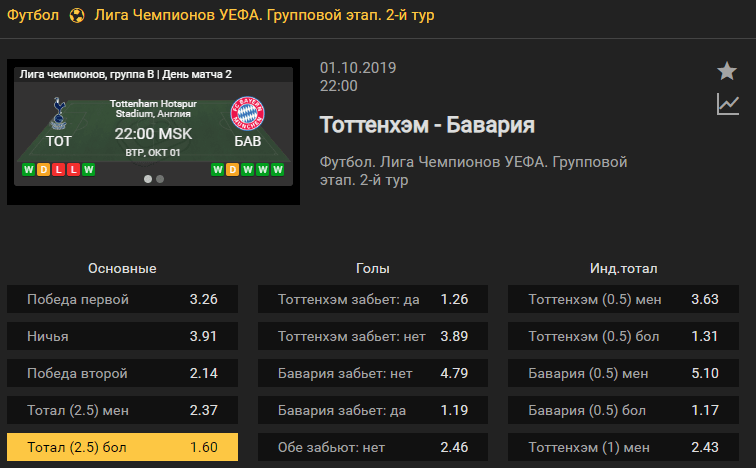Click the 22:00 MSK kickoff time in widget
Screen dimensions: 756x468
pyautogui.click(x=153, y=134)
